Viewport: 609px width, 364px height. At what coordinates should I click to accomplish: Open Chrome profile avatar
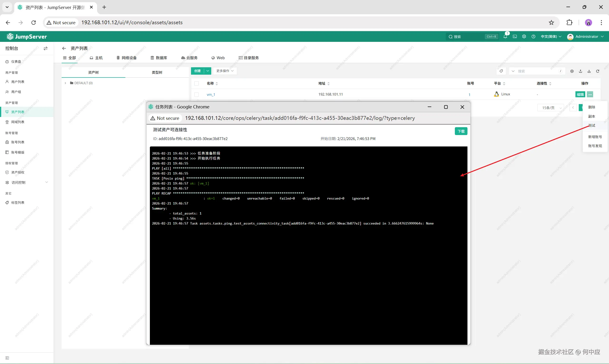coord(588,23)
